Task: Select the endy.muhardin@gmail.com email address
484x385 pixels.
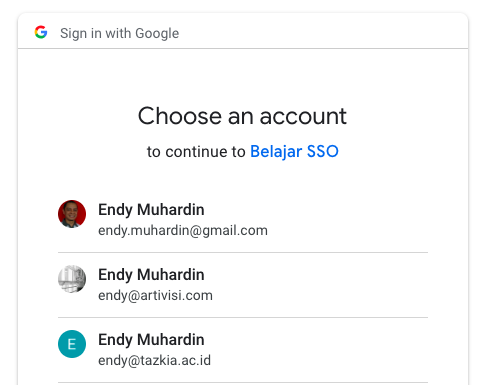Action: click(183, 231)
